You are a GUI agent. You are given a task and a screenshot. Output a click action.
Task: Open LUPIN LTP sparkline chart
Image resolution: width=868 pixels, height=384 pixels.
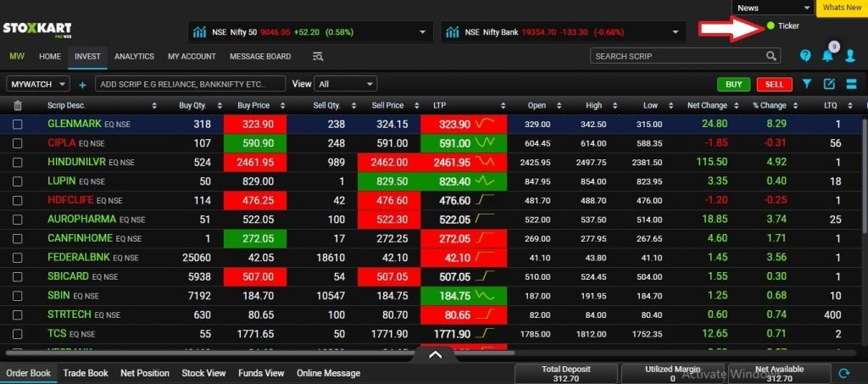pyautogui.click(x=486, y=181)
